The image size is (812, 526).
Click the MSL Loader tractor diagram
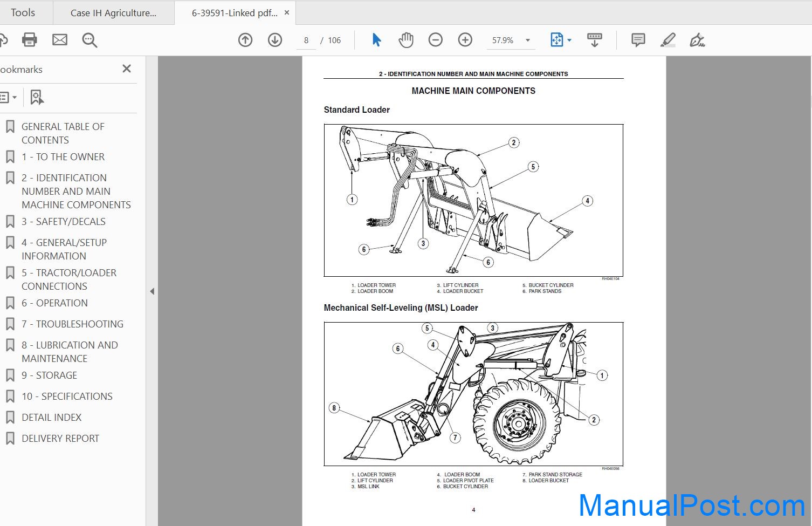(x=473, y=394)
